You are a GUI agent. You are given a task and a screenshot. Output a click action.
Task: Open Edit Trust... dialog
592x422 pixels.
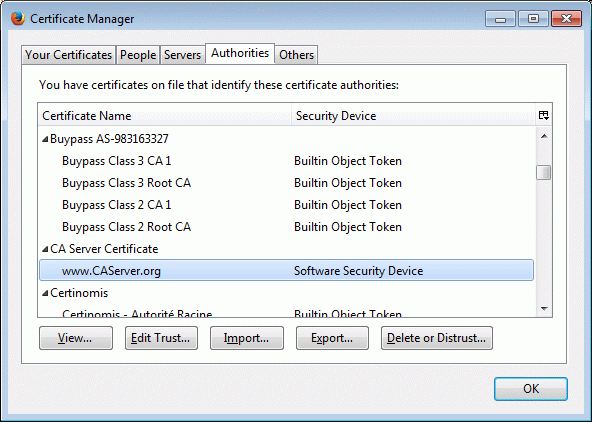click(x=161, y=338)
